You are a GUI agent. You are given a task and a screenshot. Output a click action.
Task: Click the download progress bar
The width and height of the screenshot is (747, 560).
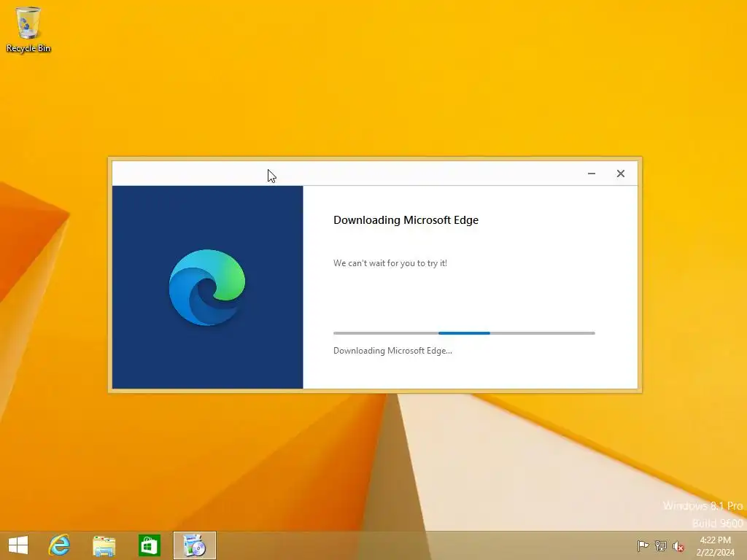click(464, 333)
